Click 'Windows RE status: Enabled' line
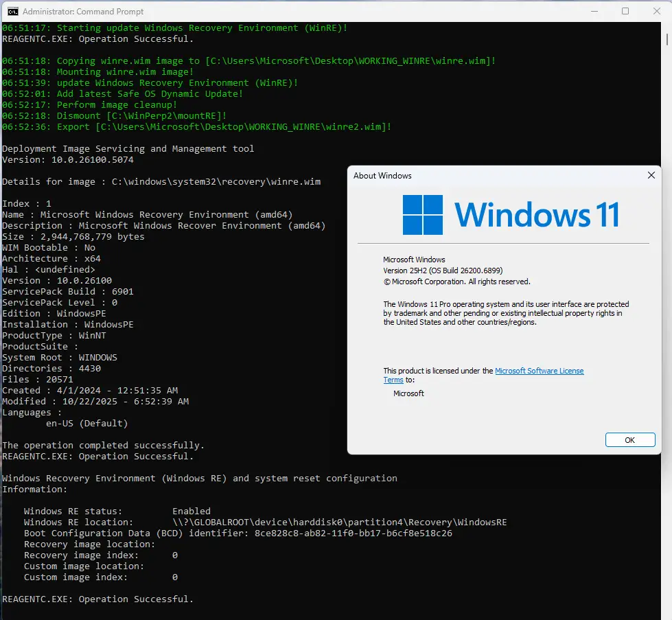The height and width of the screenshot is (620, 672). tap(117, 511)
